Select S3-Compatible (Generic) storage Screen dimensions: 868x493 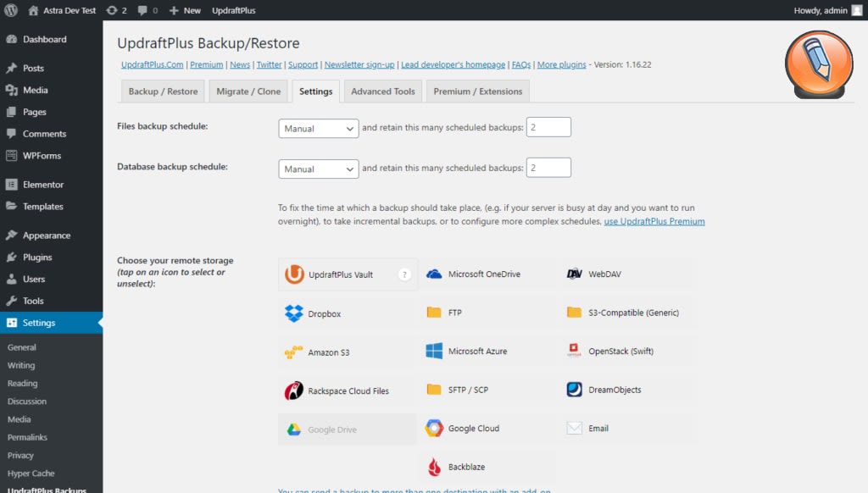pos(628,313)
